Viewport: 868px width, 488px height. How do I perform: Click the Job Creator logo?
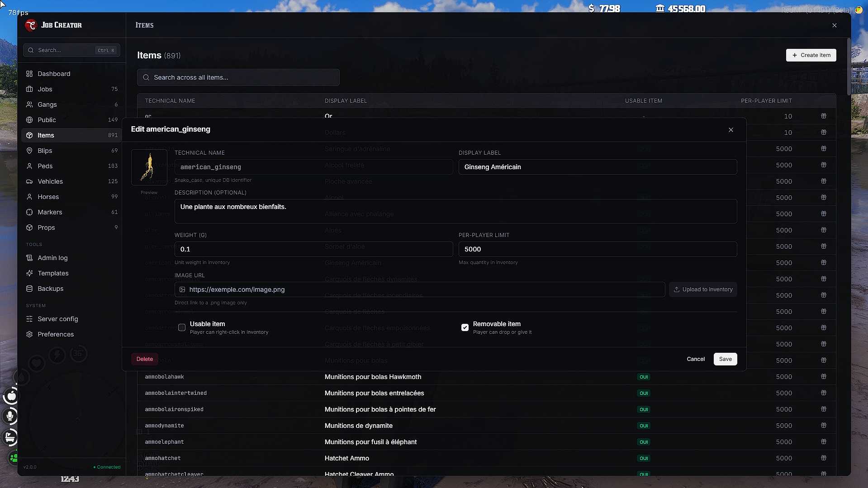31,25
